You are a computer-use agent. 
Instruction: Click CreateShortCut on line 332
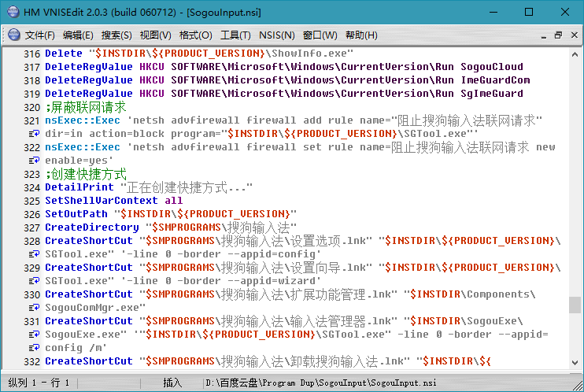point(89,361)
